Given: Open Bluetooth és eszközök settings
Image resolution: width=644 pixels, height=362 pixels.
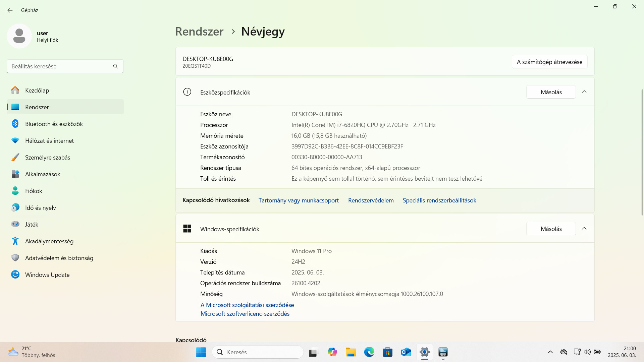Looking at the screenshot, I should point(54,124).
